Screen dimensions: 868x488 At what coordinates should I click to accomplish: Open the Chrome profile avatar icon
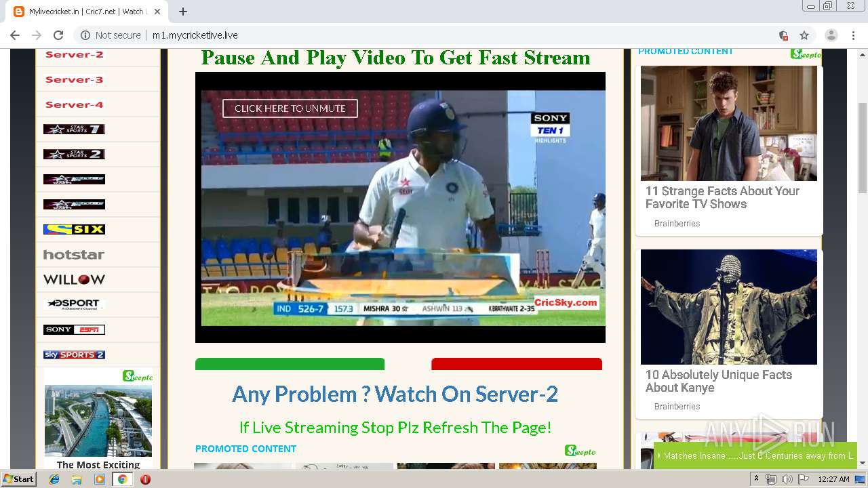(x=831, y=35)
